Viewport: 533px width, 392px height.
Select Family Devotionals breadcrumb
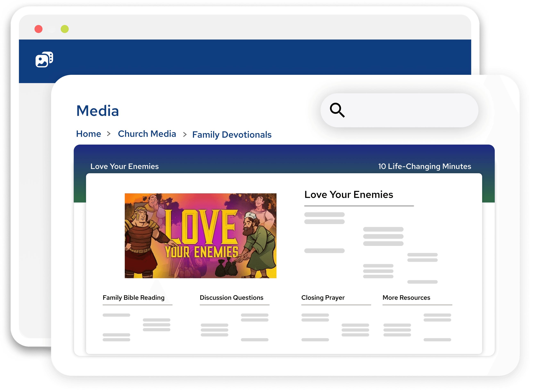[x=232, y=134]
